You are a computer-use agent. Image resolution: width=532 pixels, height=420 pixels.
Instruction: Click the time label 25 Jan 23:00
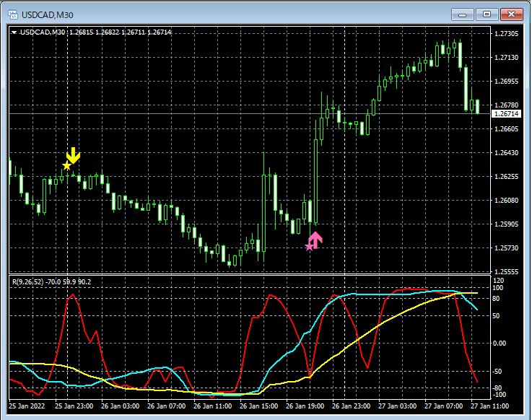pos(74,406)
